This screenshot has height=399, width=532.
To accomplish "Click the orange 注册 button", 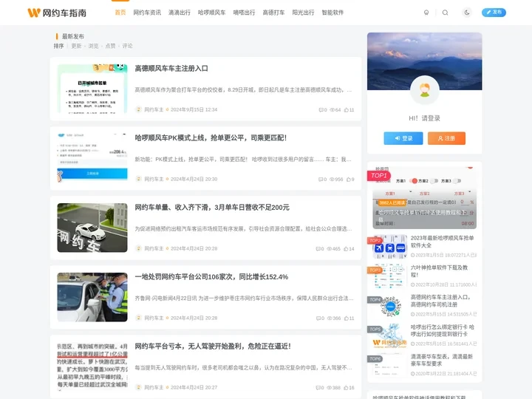I will tap(446, 138).
